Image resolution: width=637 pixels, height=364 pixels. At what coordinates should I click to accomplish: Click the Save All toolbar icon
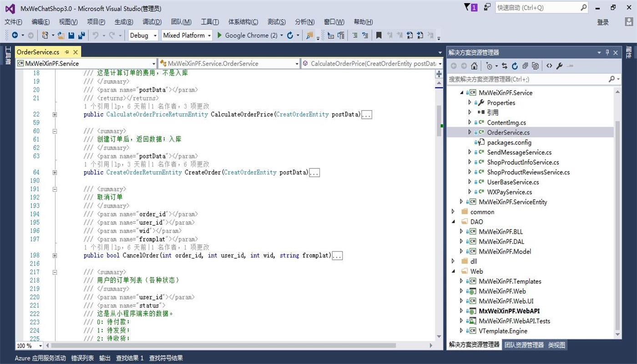[x=81, y=35]
